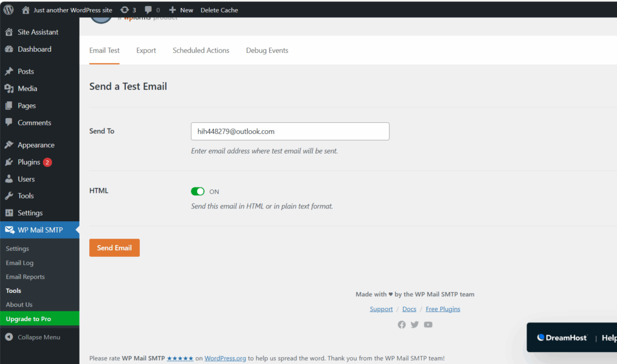Click the Send Email button
Screen dimensions: 617x364
114,248
